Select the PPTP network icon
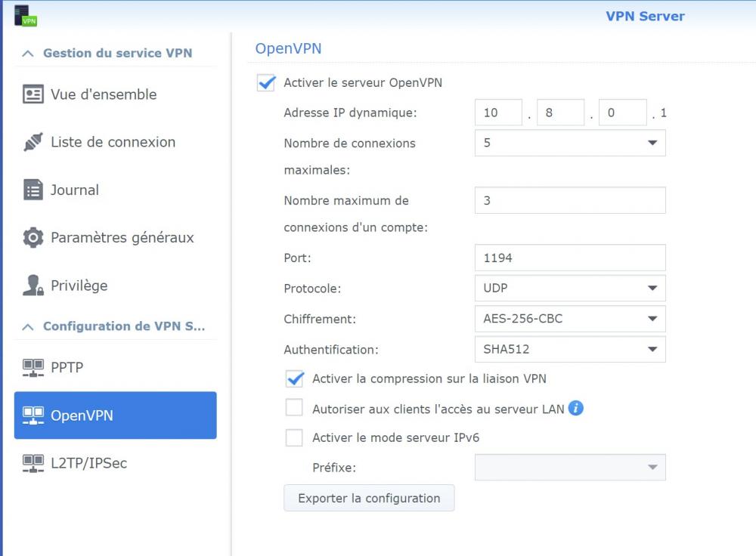Screen dimensions: 756x556 pos(33,368)
